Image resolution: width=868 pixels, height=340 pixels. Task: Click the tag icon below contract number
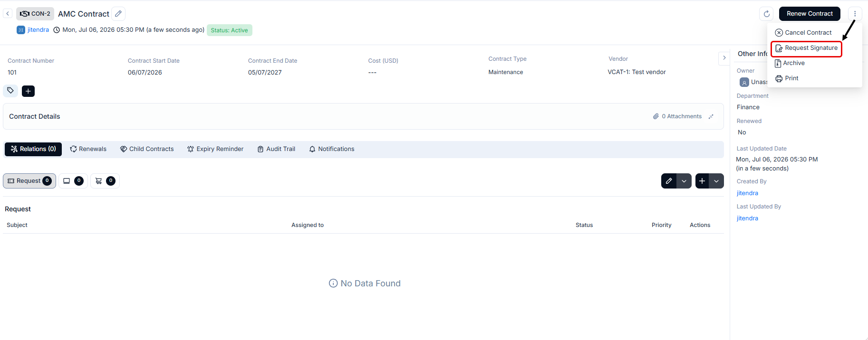[x=10, y=91]
